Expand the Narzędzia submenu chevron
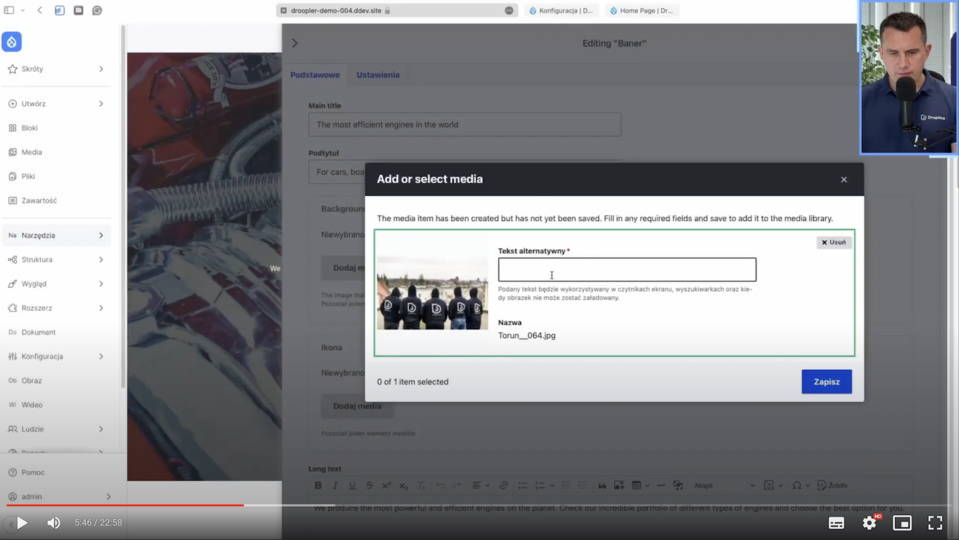The width and height of the screenshot is (959, 540). [101, 235]
